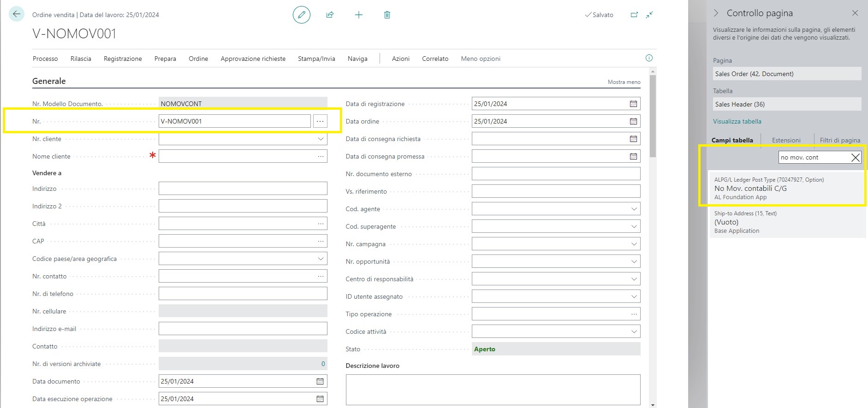This screenshot has height=408, width=868.
Task: Click the Nr. documento esterno field
Action: (556, 174)
